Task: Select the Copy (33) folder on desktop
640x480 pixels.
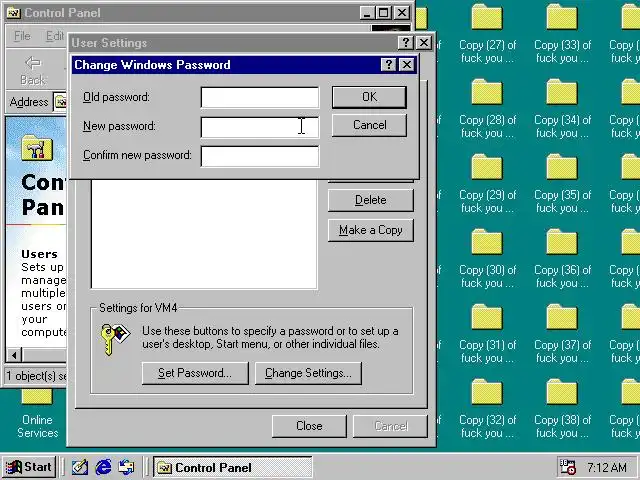Action: tap(562, 34)
